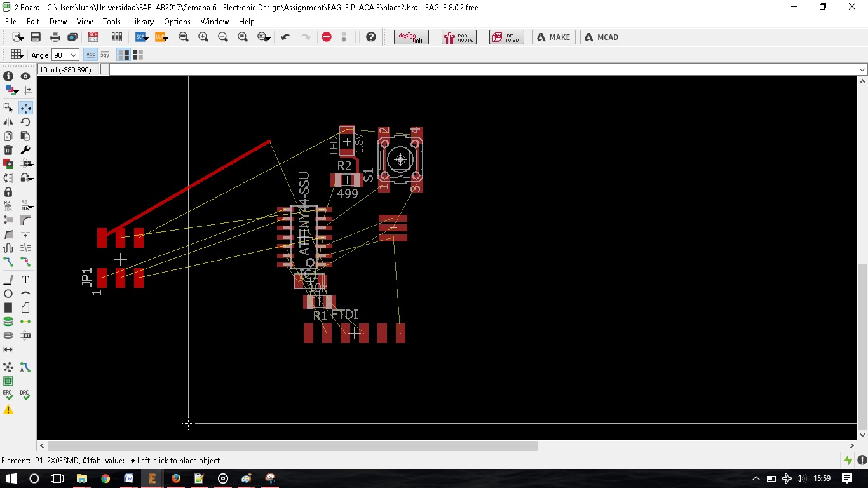
Task: Open the Draw menu
Action: click(58, 22)
